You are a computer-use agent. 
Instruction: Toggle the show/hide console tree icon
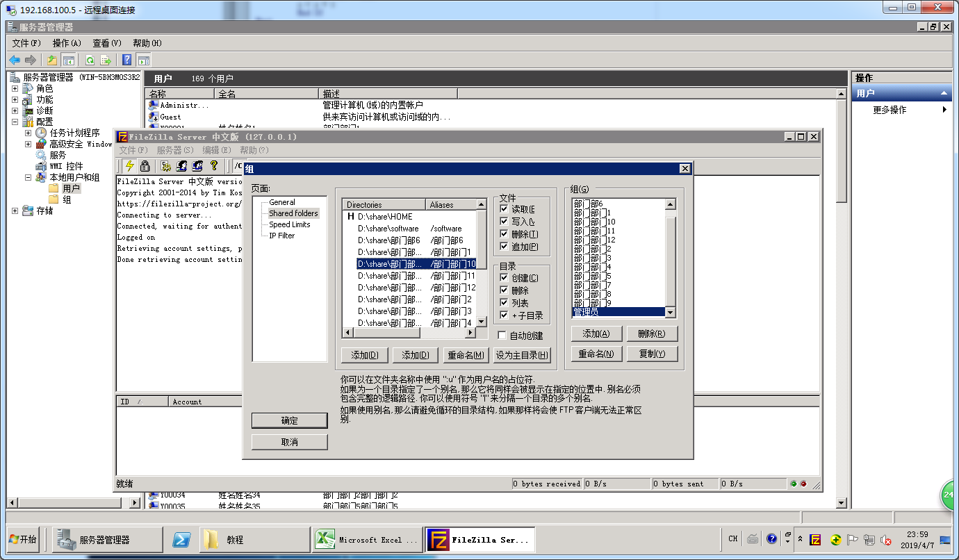68,60
